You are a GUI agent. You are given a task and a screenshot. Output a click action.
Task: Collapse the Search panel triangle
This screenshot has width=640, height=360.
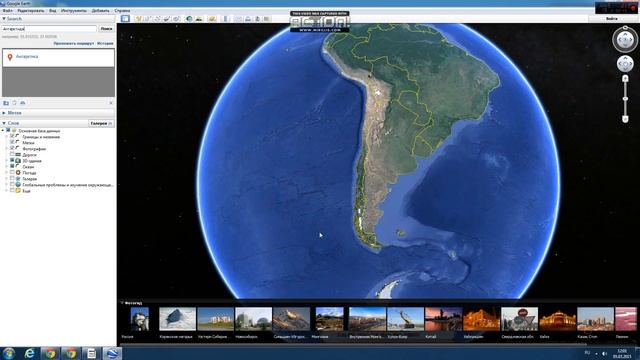pos(4,19)
